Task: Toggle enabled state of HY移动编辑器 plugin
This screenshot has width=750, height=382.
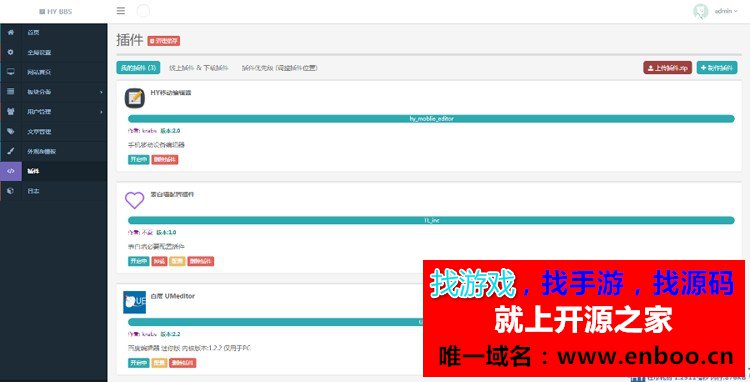Action: [x=139, y=160]
